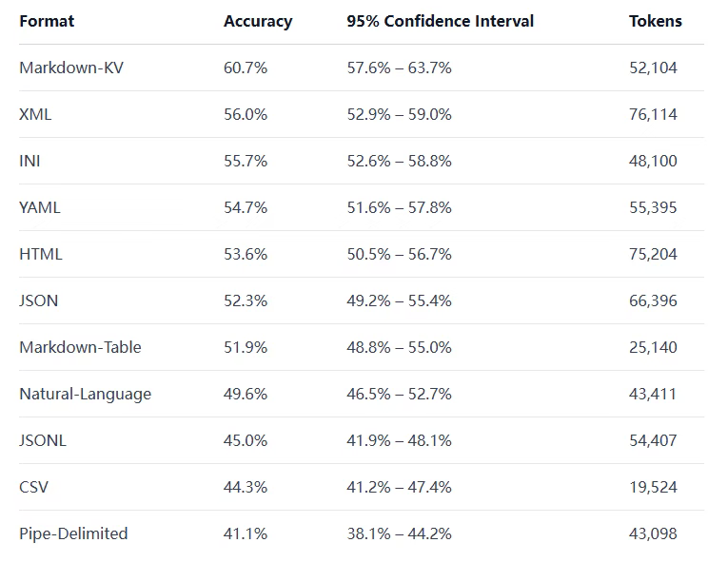This screenshot has width=728, height=562.
Task: Click the 49.2% – 55.4% confidence interval
Action: coord(399,300)
